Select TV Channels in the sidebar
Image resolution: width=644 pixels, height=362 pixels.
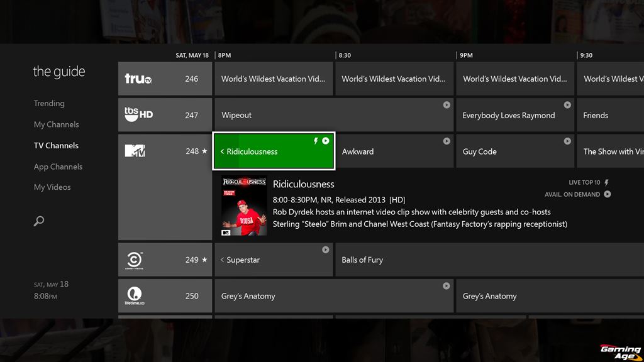(56, 146)
